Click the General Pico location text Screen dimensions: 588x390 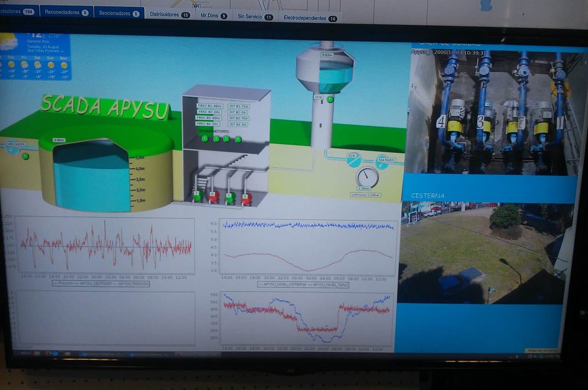click(38, 42)
